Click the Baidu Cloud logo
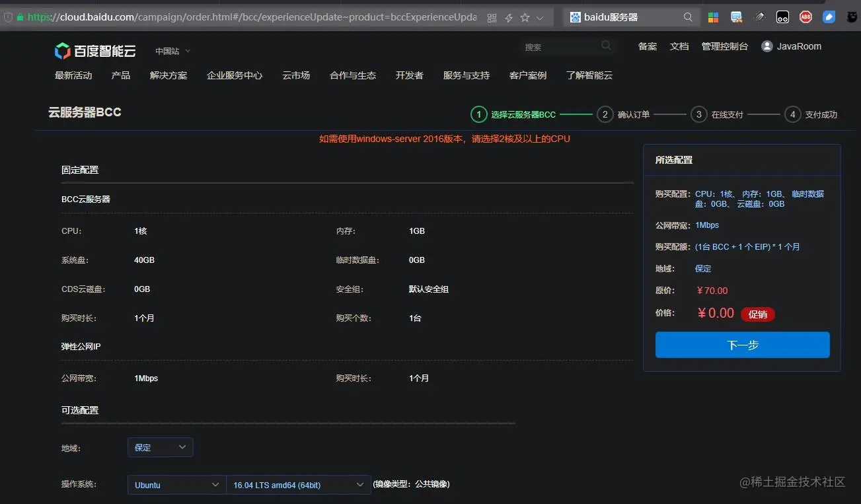The height and width of the screenshot is (504, 861). coord(95,50)
